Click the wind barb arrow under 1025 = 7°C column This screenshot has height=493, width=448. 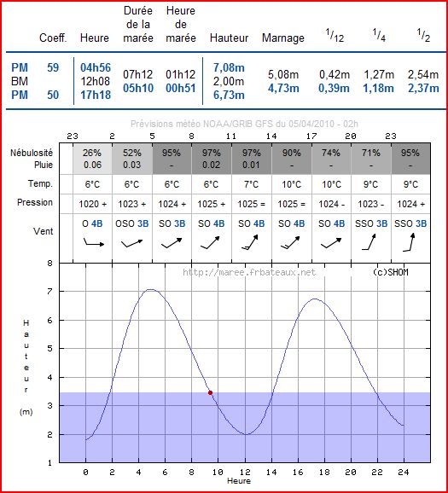click(250, 242)
